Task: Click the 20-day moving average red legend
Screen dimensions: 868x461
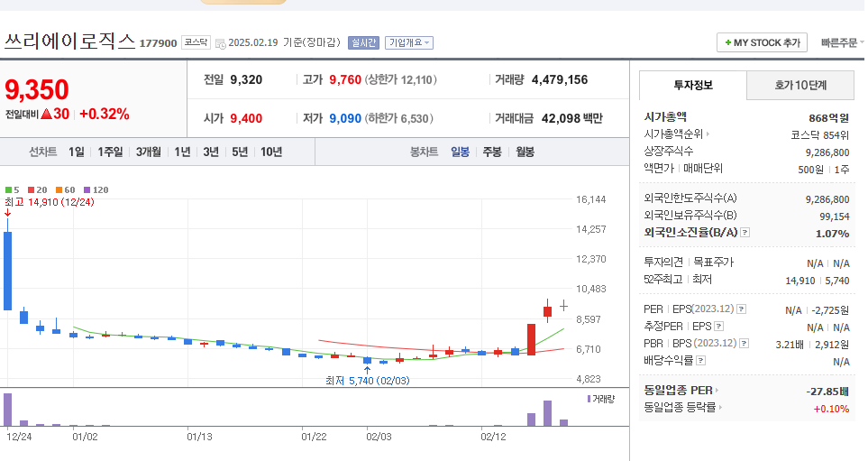Action: tap(38, 190)
